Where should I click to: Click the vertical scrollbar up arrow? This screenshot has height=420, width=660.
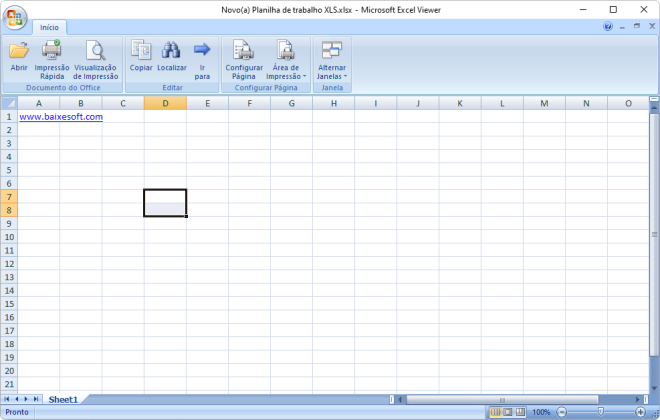[654, 108]
